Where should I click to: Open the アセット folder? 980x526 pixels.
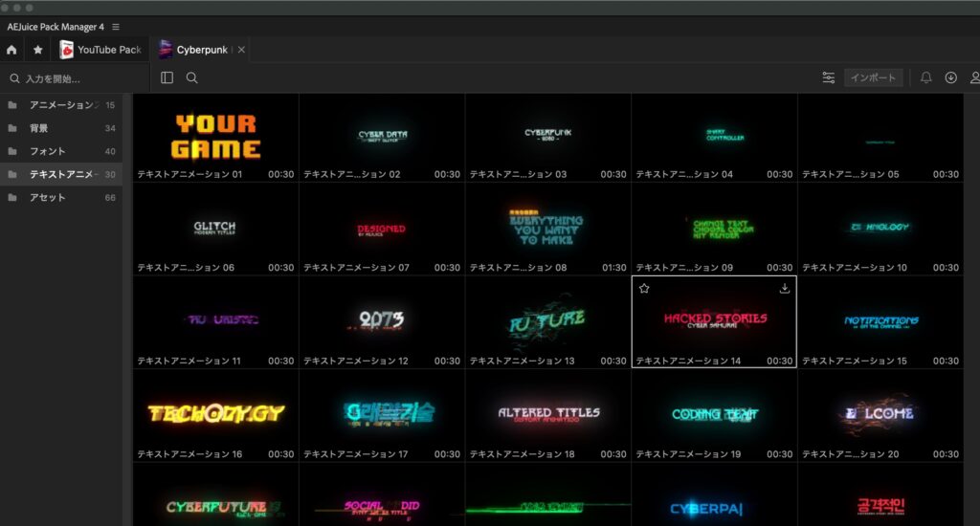61,197
